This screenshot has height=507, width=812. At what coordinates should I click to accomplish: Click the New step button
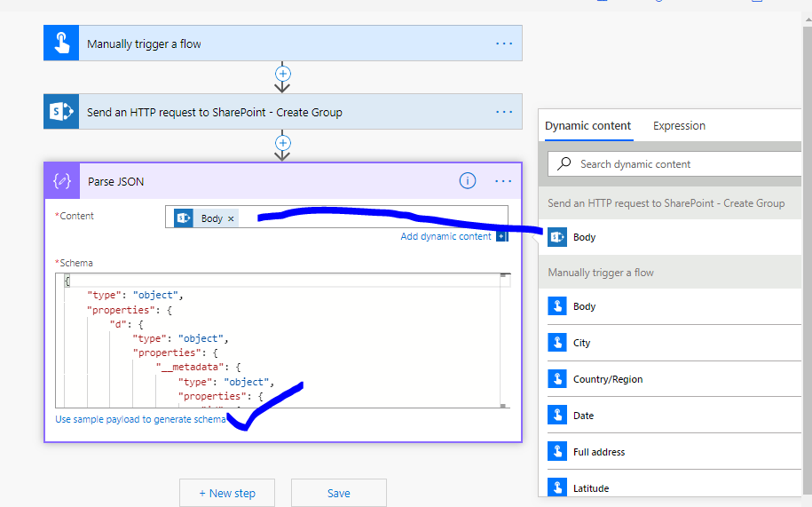(x=227, y=493)
